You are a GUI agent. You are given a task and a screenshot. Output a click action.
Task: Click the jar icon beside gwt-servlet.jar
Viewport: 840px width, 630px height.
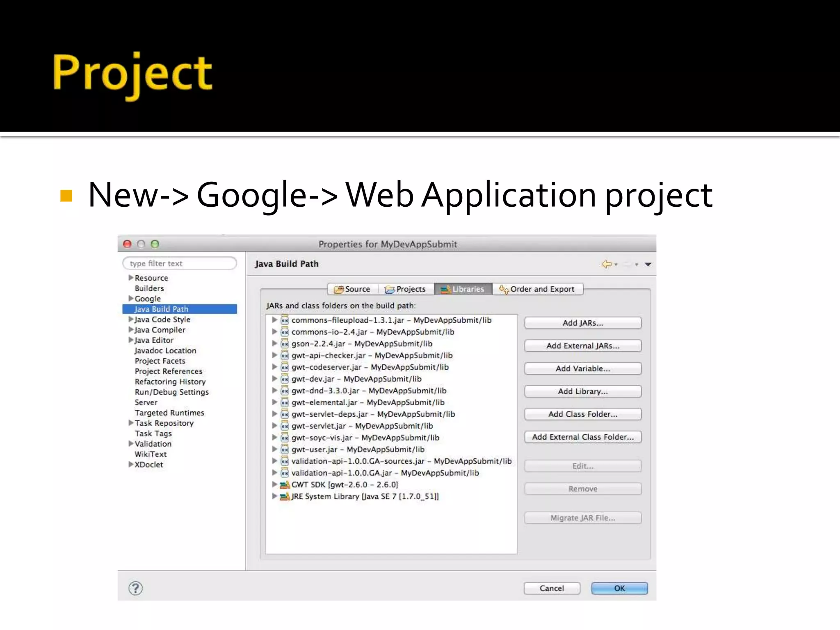pos(285,426)
